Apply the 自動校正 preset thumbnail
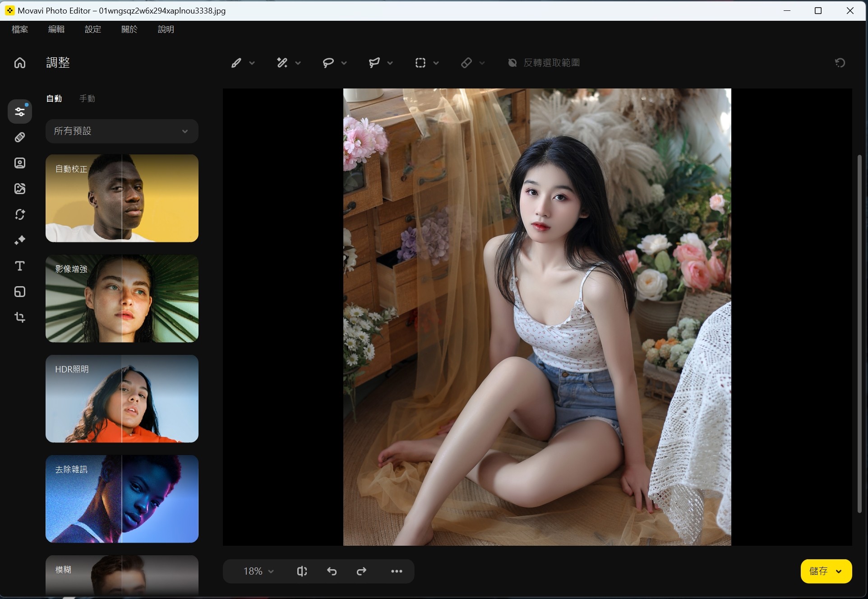The width and height of the screenshot is (868, 599). (x=122, y=198)
